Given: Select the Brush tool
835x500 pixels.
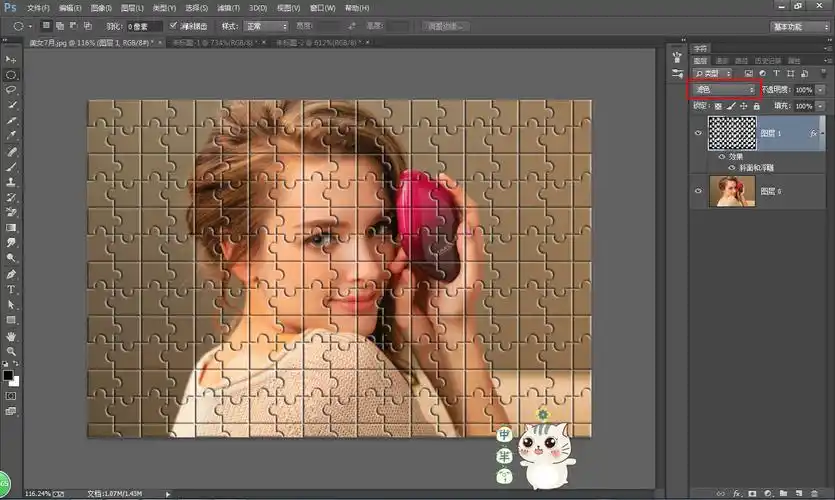Looking at the screenshot, I should click(11, 167).
